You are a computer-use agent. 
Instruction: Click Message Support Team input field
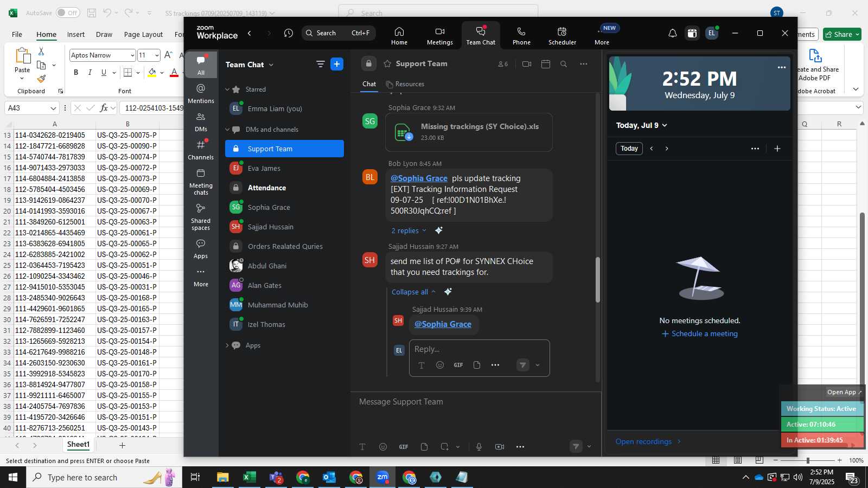[x=476, y=402]
